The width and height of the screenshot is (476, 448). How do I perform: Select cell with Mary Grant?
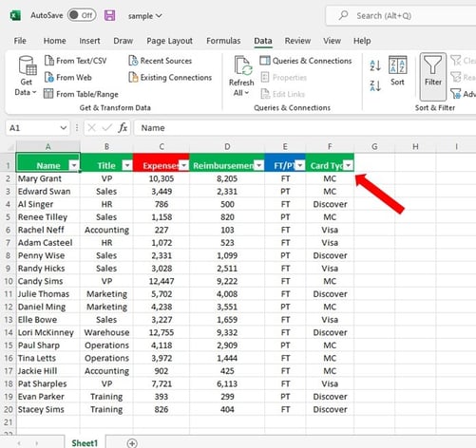(x=48, y=178)
